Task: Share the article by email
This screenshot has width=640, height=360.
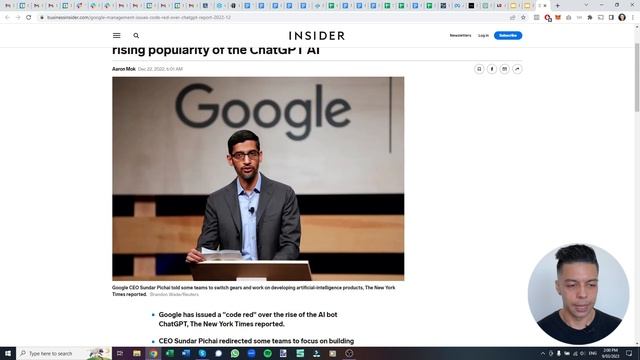Action: point(504,69)
